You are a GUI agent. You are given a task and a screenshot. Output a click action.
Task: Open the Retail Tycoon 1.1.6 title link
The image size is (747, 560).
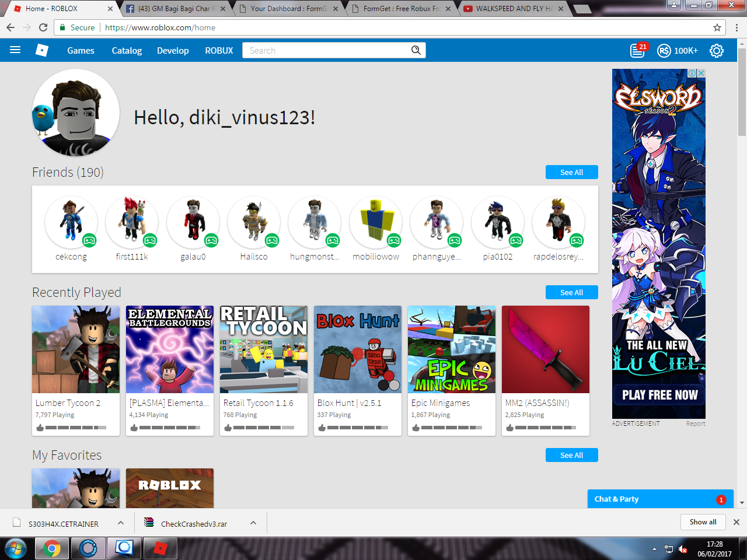(x=258, y=403)
